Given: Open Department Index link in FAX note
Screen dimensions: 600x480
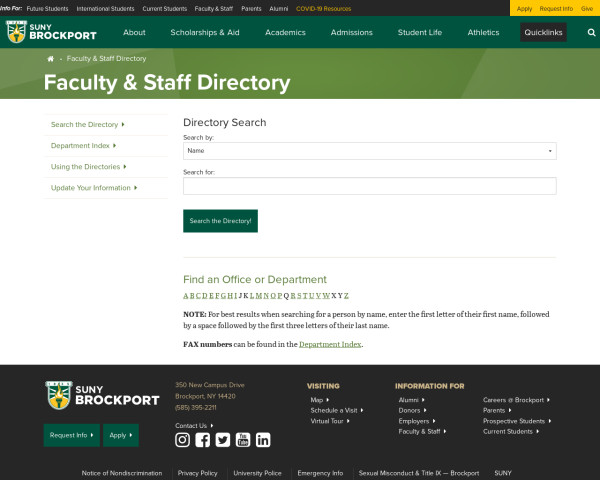Looking at the screenshot, I should click(x=330, y=344).
